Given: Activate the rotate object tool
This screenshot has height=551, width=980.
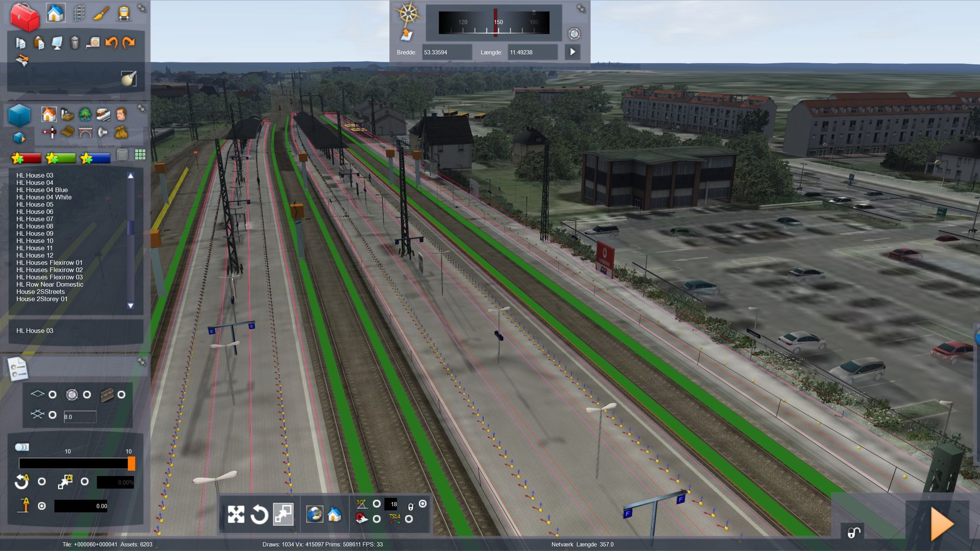Looking at the screenshot, I should click(x=259, y=514).
